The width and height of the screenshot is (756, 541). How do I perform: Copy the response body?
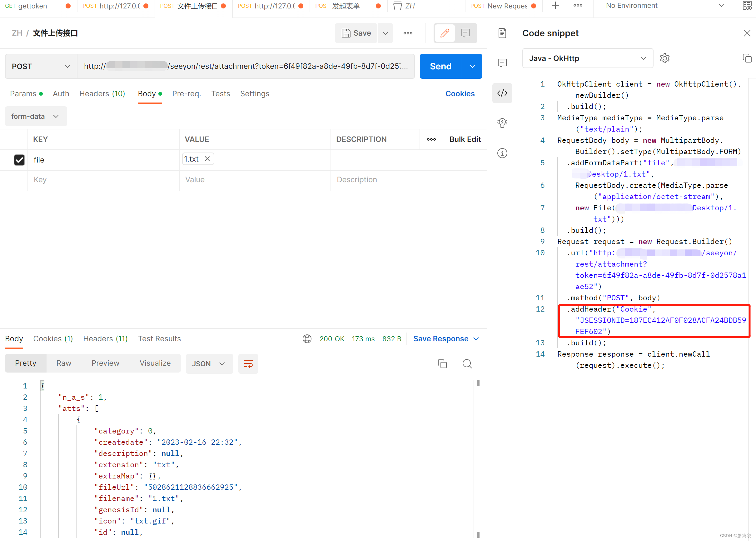tap(442, 363)
